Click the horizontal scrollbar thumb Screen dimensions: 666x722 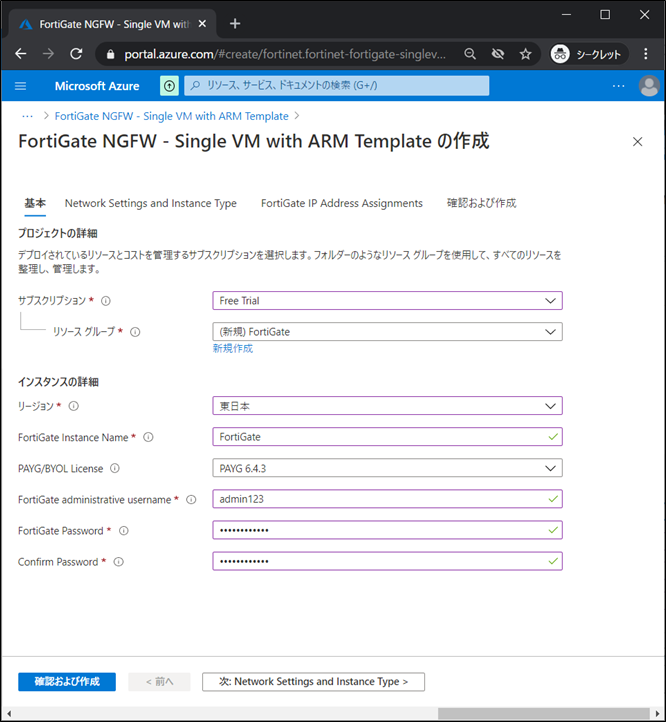543,714
